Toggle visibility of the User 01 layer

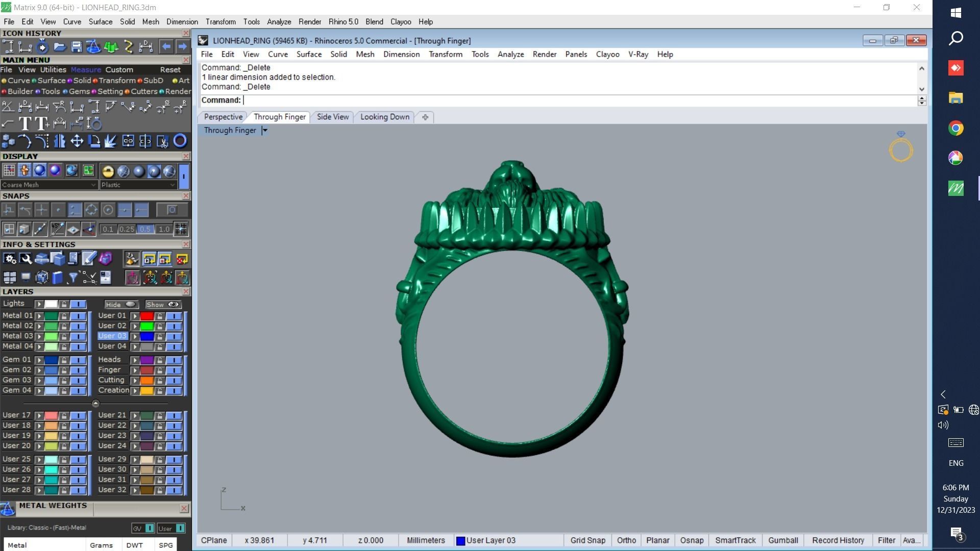click(x=174, y=316)
